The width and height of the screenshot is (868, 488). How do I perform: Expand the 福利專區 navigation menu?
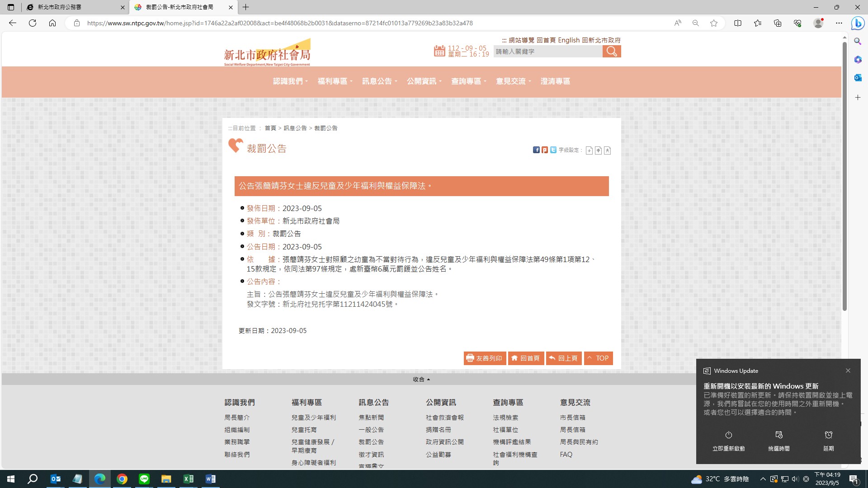[335, 81]
